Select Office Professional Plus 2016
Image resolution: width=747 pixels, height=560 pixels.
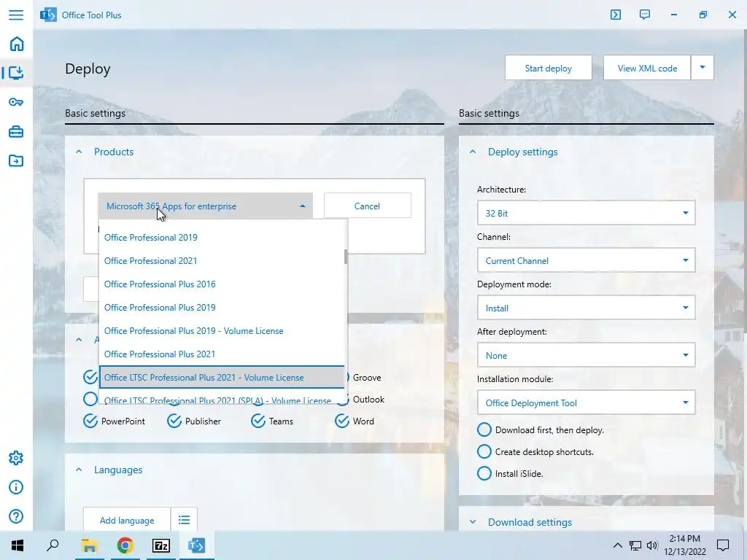[x=222, y=284]
